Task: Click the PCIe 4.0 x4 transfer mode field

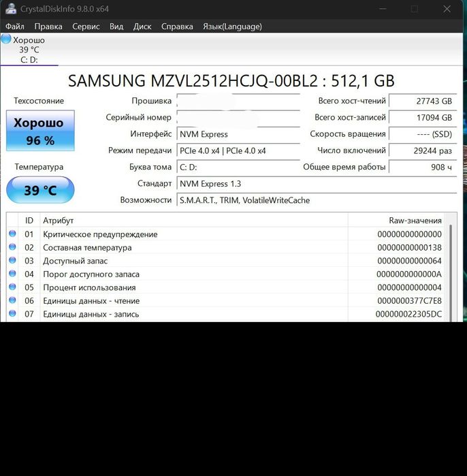Action: (x=238, y=150)
